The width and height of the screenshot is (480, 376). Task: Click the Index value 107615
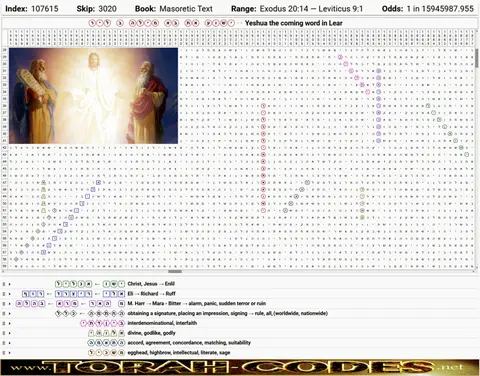tap(45, 9)
